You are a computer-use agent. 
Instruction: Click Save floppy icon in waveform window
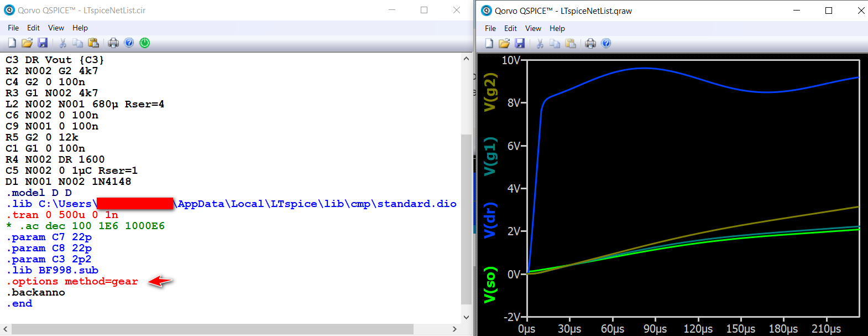(x=520, y=43)
